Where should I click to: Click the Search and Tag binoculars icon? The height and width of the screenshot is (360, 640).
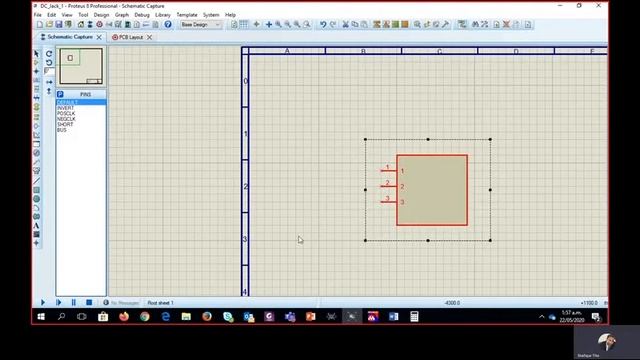coord(475,24)
